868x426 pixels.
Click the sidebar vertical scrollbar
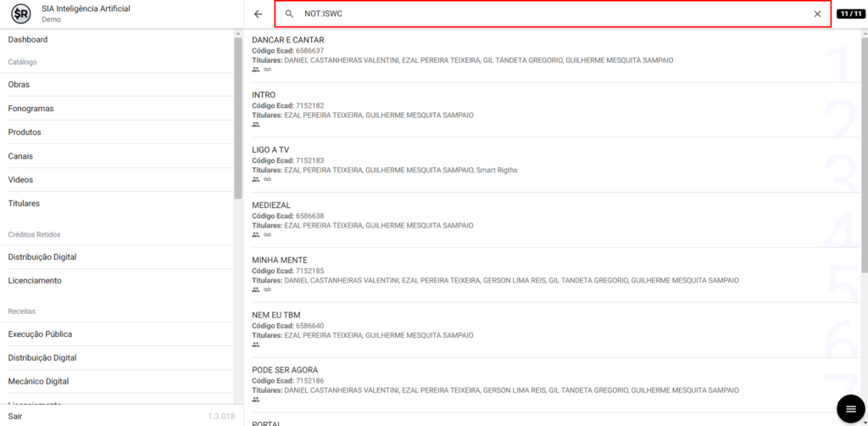(238, 119)
